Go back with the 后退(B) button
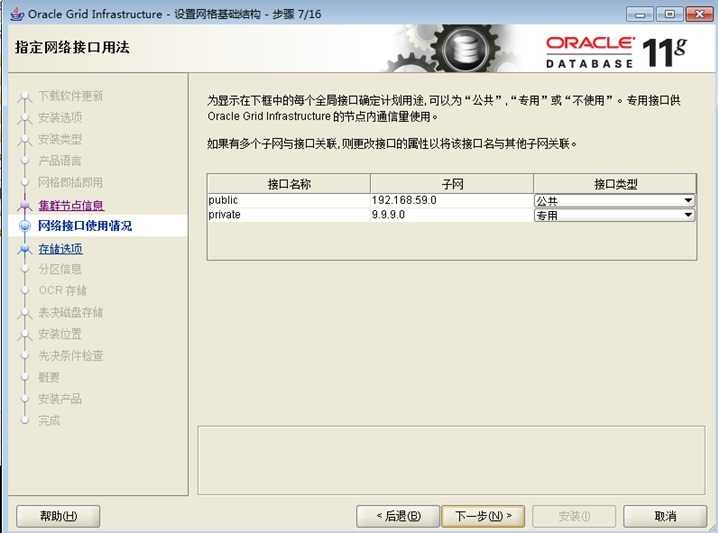Image resolution: width=718 pixels, height=533 pixels. click(x=398, y=517)
